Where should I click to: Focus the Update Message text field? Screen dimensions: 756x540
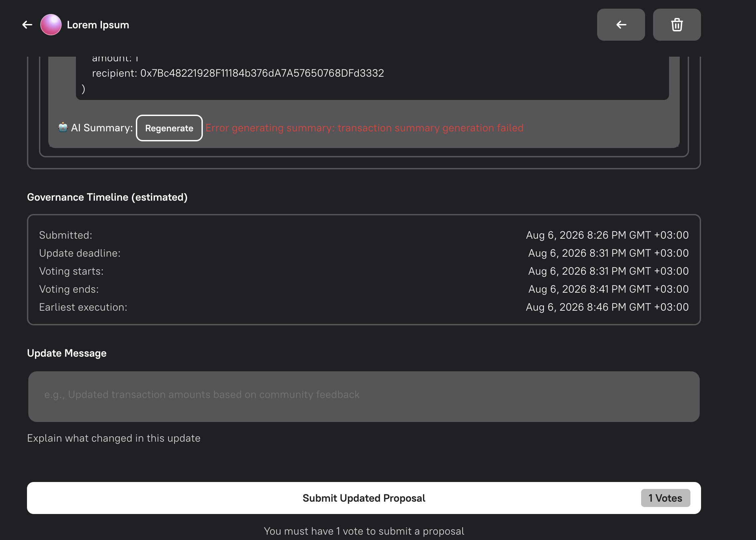[364, 397]
